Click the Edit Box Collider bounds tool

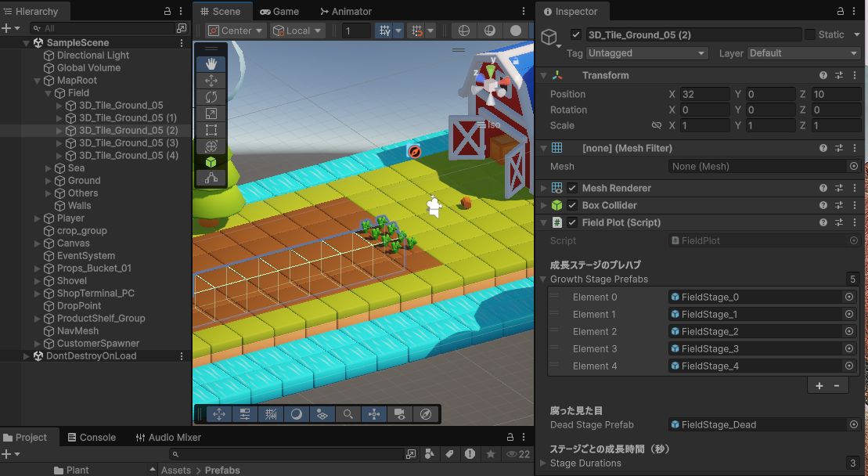pos(211,162)
